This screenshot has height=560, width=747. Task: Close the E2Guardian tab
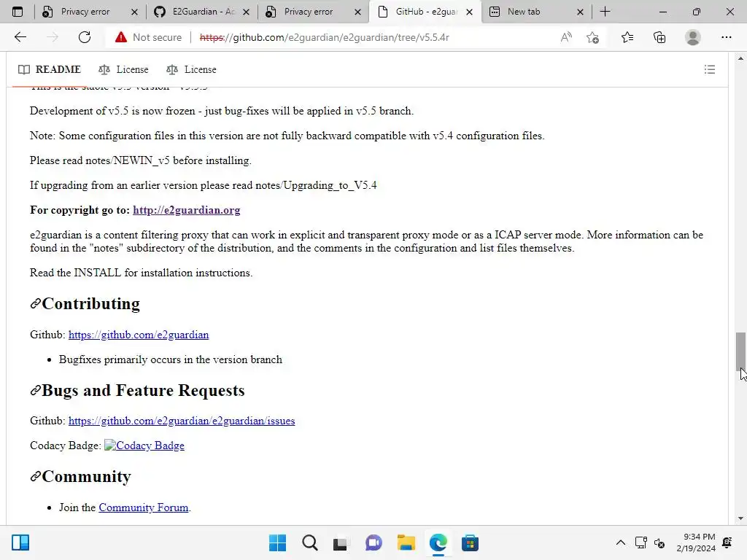pyautogui.click(x=247, y=12)
